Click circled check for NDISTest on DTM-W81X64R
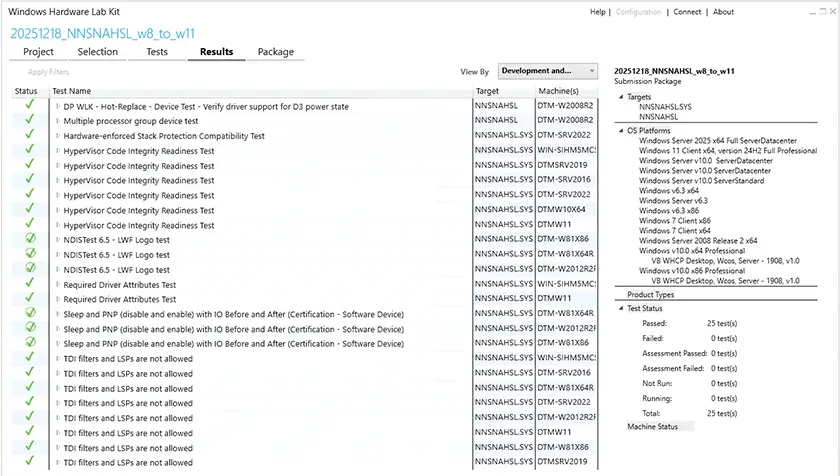The image size is (840, 476). (31, 253)
